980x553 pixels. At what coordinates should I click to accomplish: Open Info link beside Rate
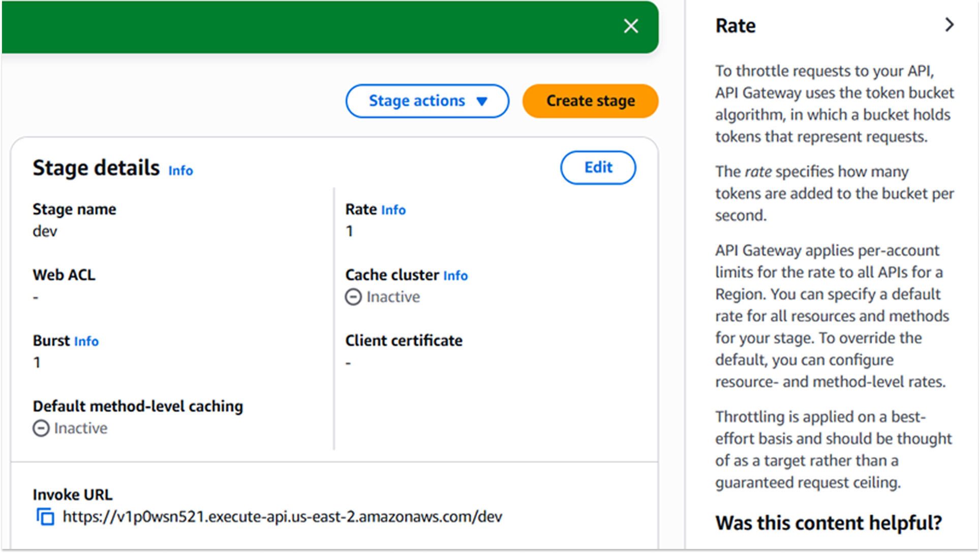tap(393, 210)
